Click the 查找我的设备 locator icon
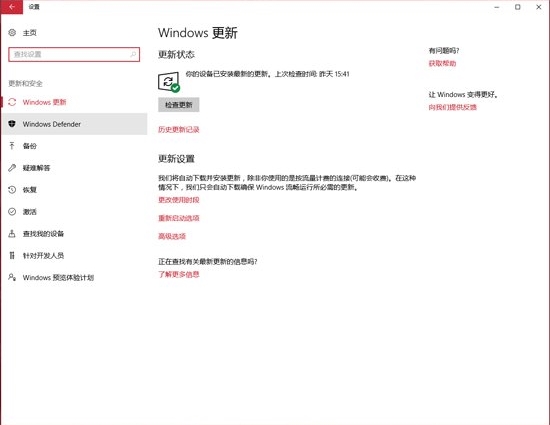Viewport: 550px width, 425px height. coord(12,234)
